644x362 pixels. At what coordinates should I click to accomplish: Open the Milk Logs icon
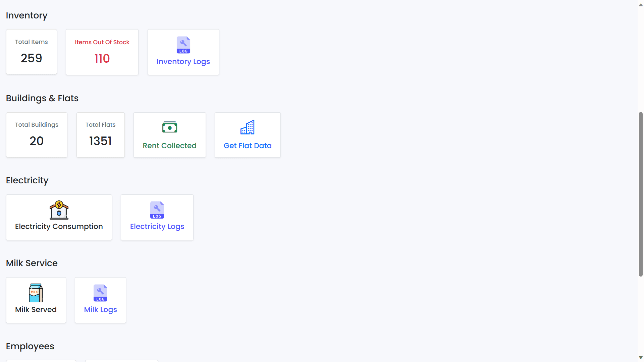(x=100, y=293)
